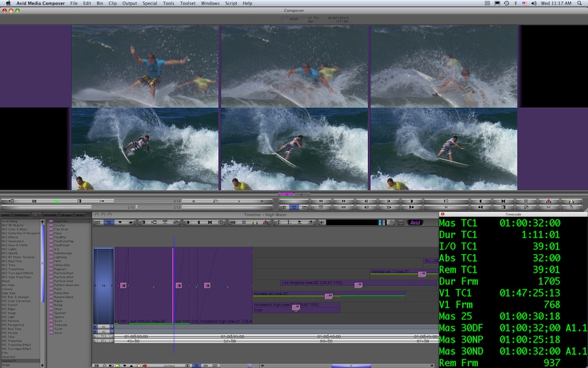Select the BCC Keys & Matte effect category
This screenshot has width=588, height=368.
pyautogui.click(x=14, y=245)
